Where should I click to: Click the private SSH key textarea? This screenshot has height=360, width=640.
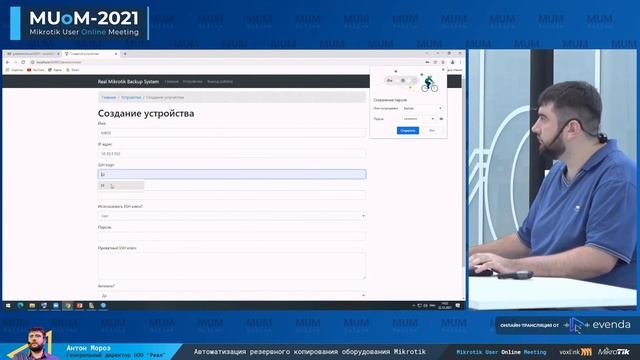(x=232, y=266)
